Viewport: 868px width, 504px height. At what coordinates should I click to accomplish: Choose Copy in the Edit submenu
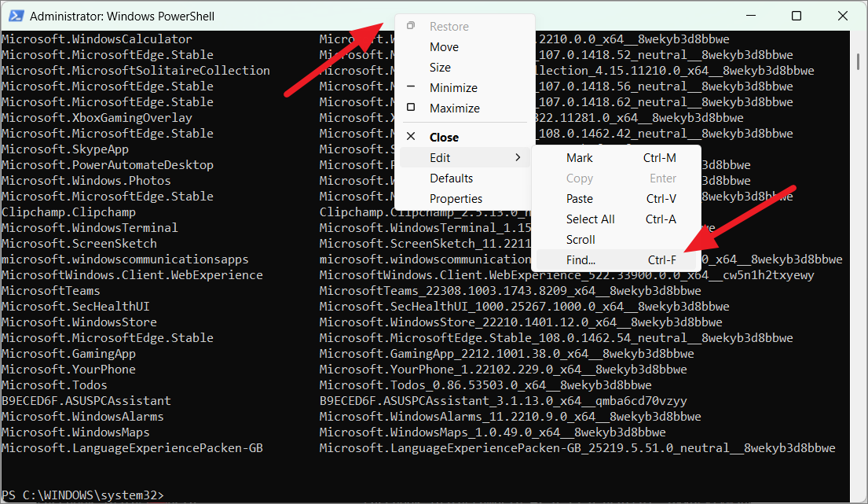pos(616,178)
